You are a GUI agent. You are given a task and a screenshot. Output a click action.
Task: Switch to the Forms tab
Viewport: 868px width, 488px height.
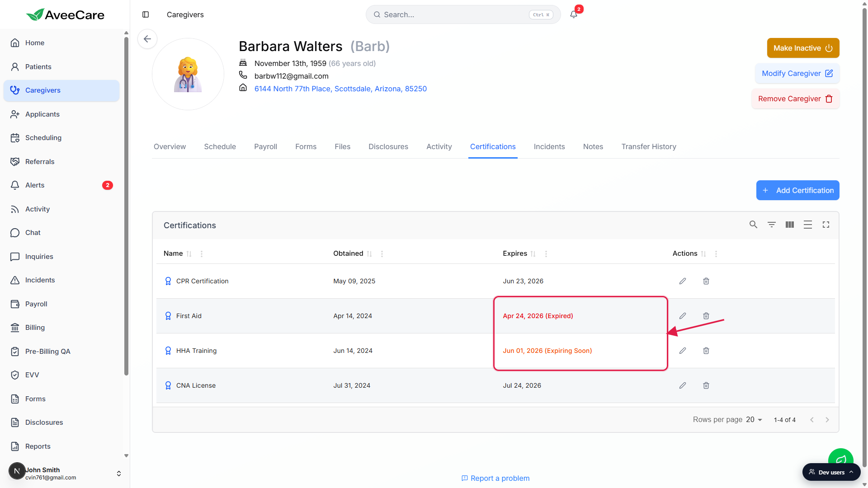[x=306, y=146]
